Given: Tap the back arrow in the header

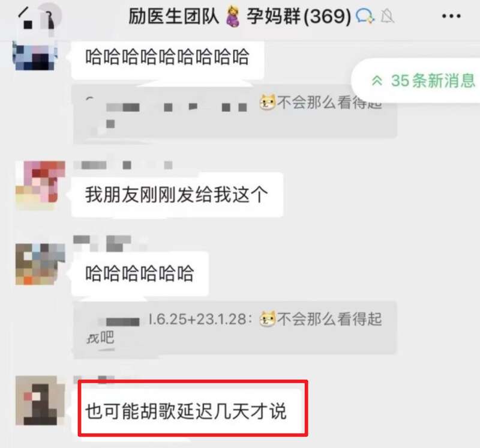Looking at the screenshot, I should (x=24, y=14).
